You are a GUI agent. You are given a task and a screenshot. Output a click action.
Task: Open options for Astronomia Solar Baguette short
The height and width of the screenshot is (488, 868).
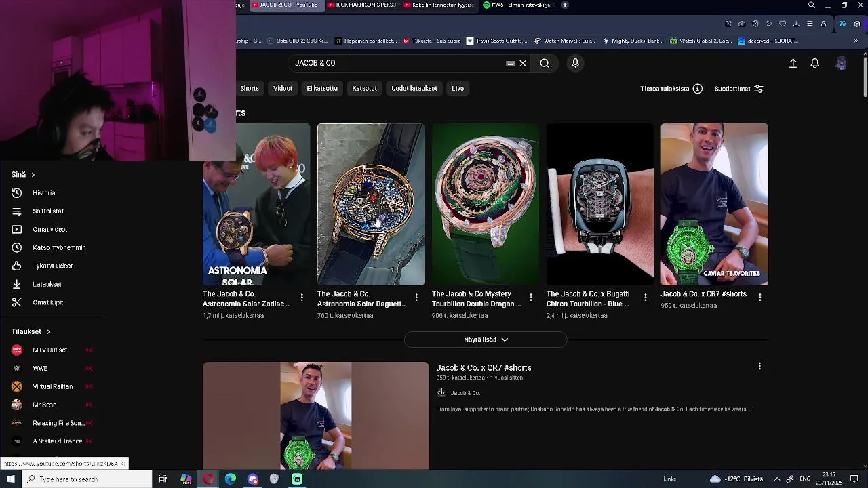pos(416,298)
